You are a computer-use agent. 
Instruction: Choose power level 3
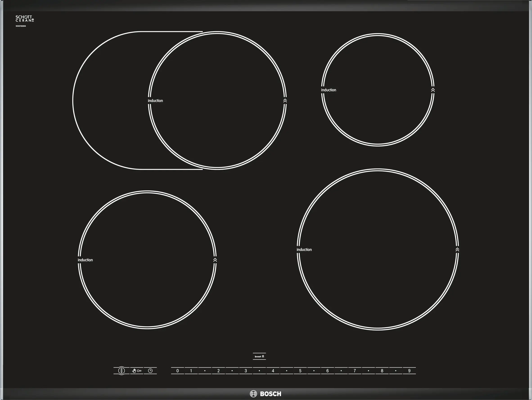(246, 371)
